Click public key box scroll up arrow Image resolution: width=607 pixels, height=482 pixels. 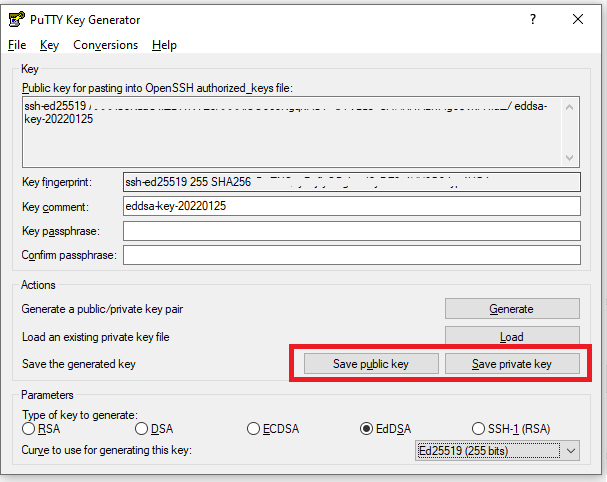[x=569, y=107]
